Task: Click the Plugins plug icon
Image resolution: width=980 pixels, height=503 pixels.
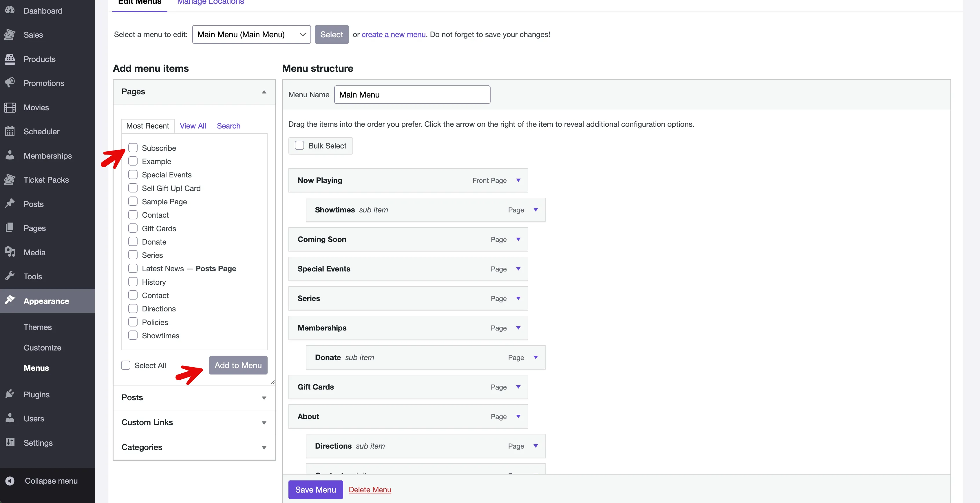Action: tap(10, 394)
